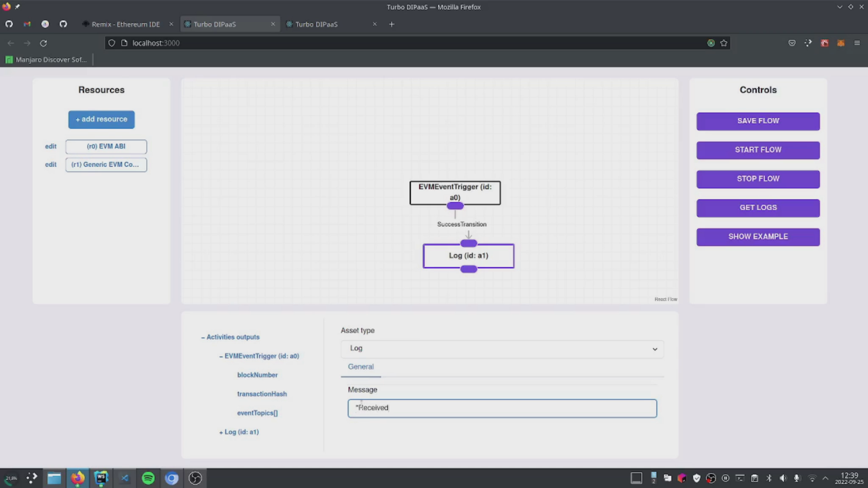Open the pinned Gmail tab

click(27, 24)
